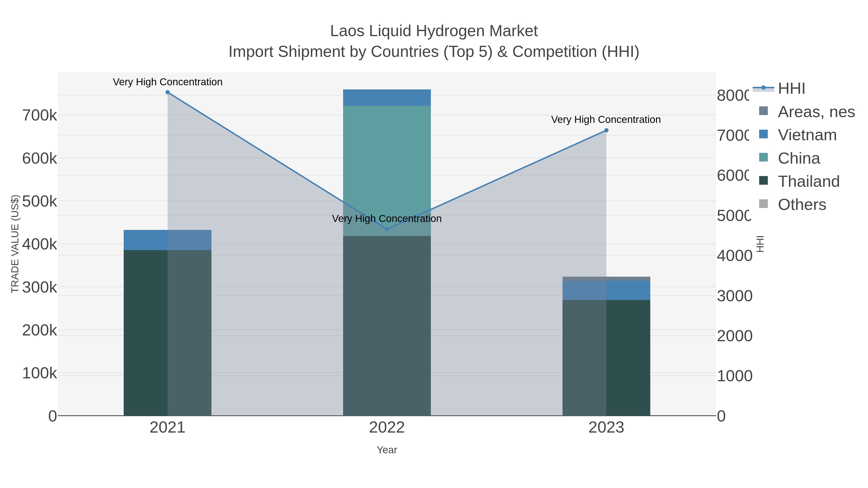This screenshot has width=868, height=488.
Task: Click the TRADE VALUE (US$) axis title
Action: [x=15, y=244]
